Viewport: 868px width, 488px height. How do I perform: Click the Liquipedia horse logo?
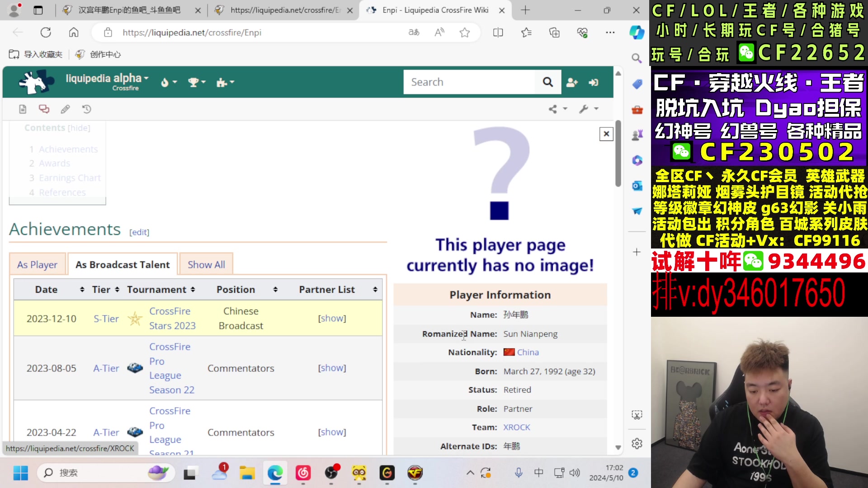click(36, 82)
